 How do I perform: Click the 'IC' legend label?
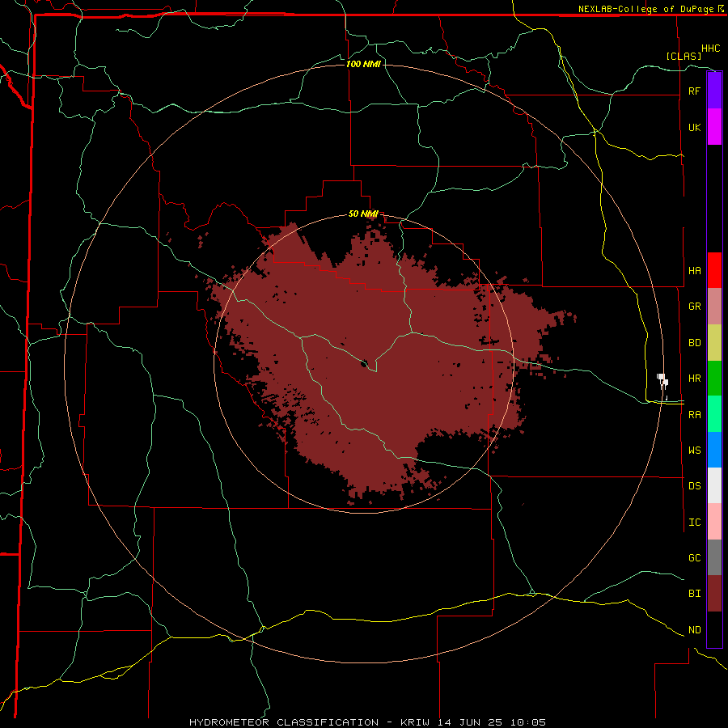coord(694,523)
